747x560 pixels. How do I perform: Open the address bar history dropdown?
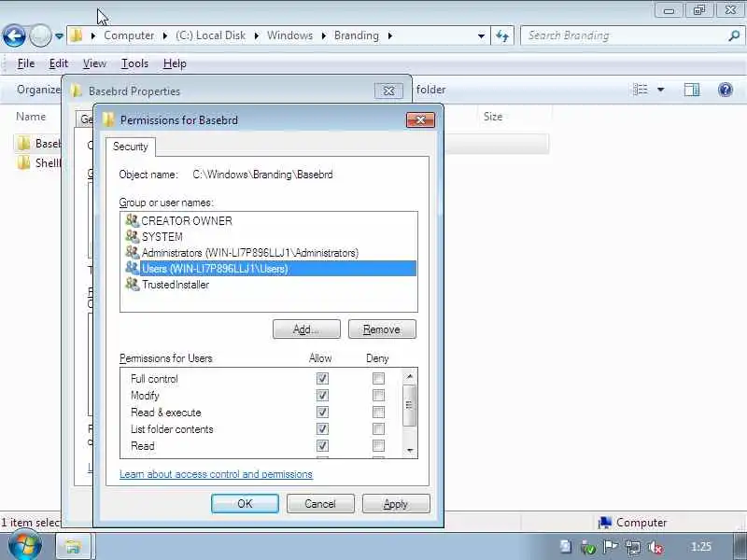481,35
